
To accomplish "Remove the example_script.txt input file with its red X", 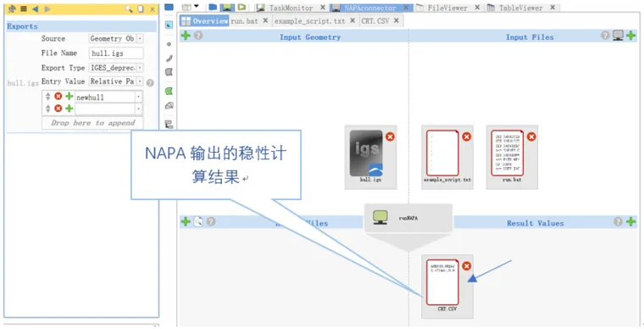I will tap(467, 137).
